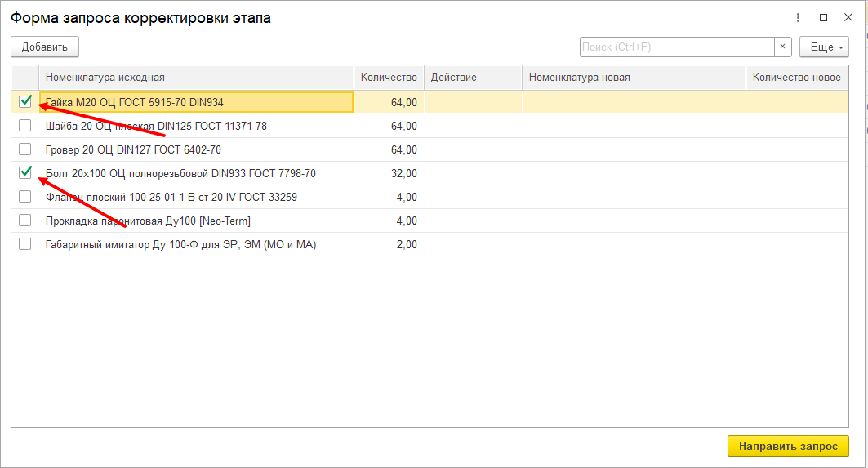Click the Направить запрос button
Screen dimensions: 868x468
tap(788, 447)
